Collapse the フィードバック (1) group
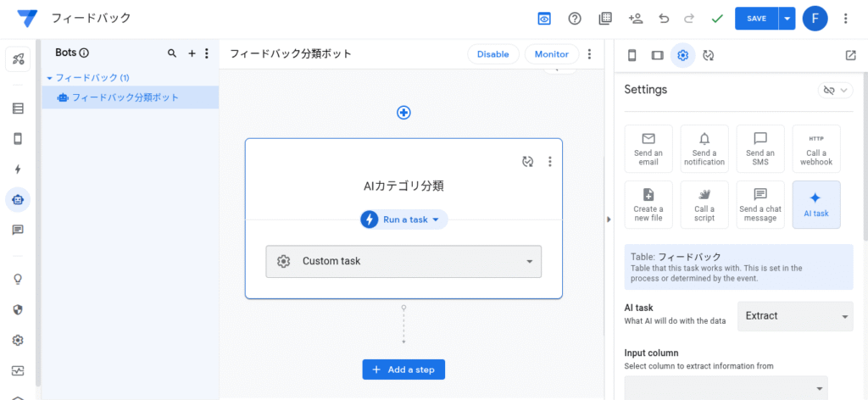The height and width of the screenshot is (400, 868). (49, 77)
